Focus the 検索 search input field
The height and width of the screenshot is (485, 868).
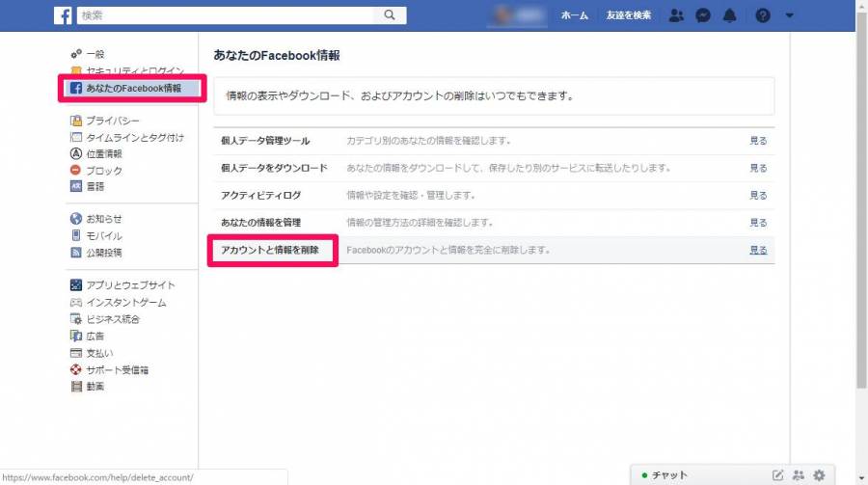click(x=226, y=15)
